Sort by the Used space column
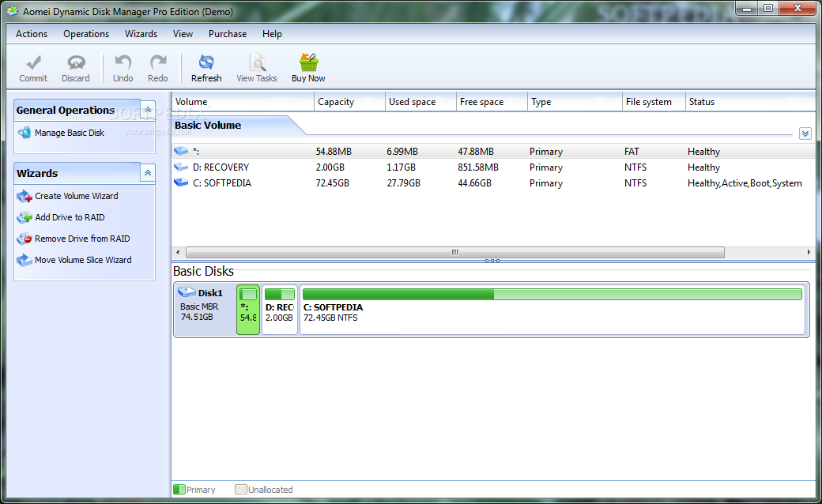Viewport: 822px width, 504px height. (420, 102)
